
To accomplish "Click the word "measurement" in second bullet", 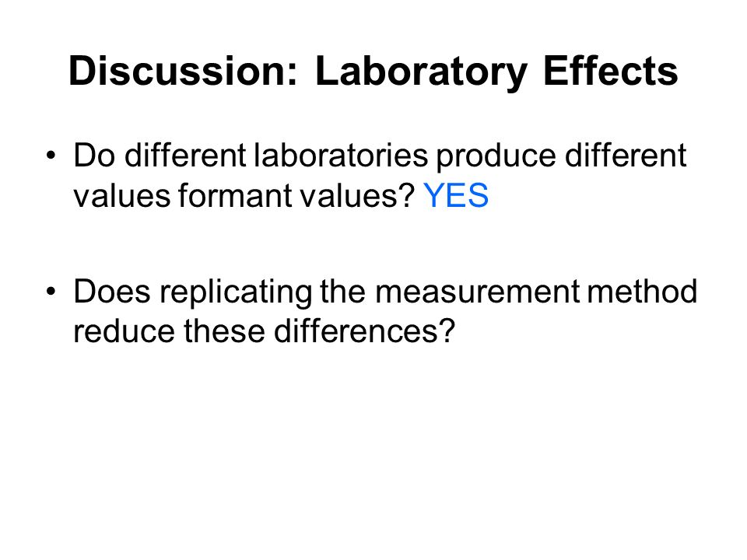I will pyautogui.click(x=478, y=291).
